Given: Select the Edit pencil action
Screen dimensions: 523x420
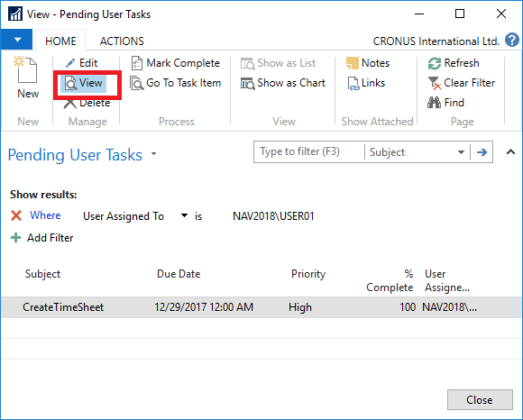Looking at the screenshot, I should click(81, 63).
